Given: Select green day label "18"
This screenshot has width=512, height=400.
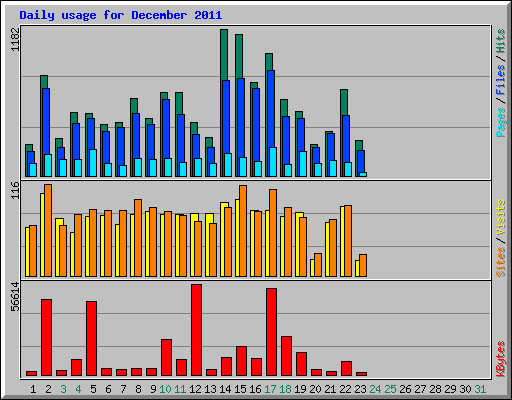Looking at the screenshot, I should [285, 389].
